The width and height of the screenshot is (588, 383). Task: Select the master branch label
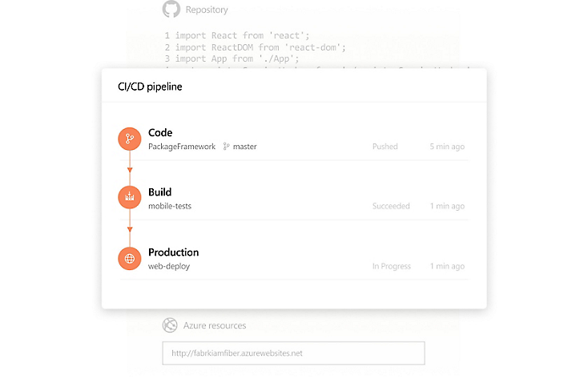click(244, 147)
